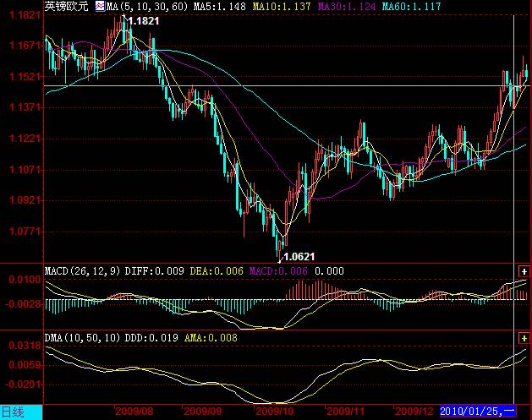Viewport: 532px width, 420px height.
Task: Click the 1.1071 price axis label
Action: tap(25, 170)
